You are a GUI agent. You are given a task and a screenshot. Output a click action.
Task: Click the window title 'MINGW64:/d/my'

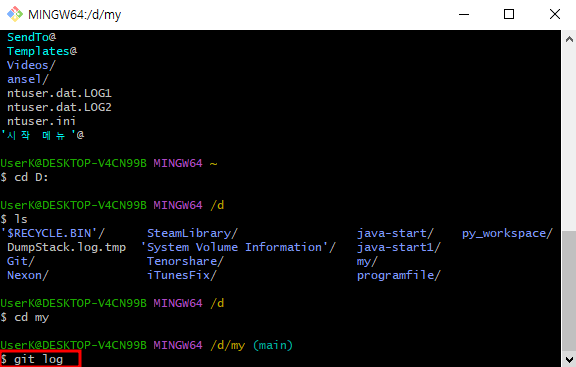coord(75,15)
